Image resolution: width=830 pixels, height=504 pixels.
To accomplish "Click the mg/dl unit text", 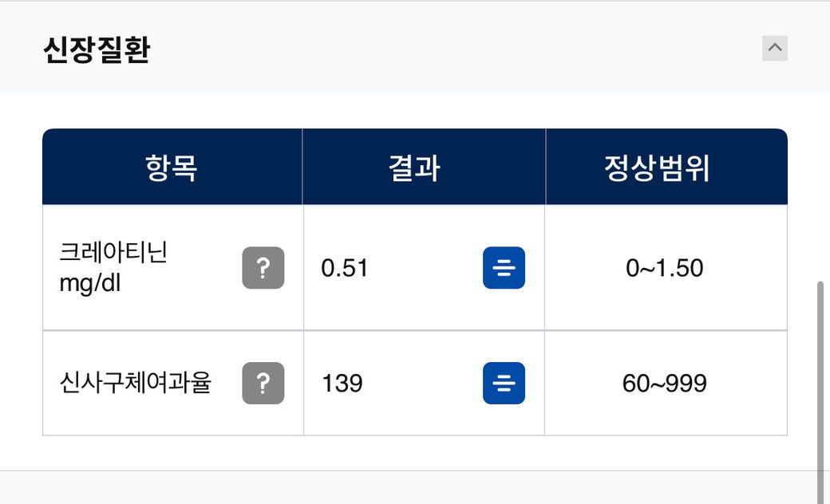I will tap(89, 283).
